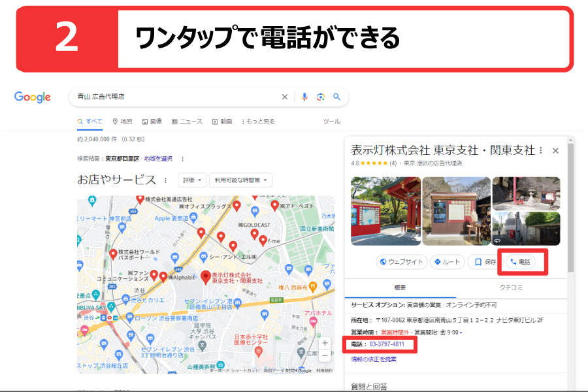Viewport: 588px width, 392px height.
Task: Click the Apple 表参道 store icon
Action: [193, 217]
